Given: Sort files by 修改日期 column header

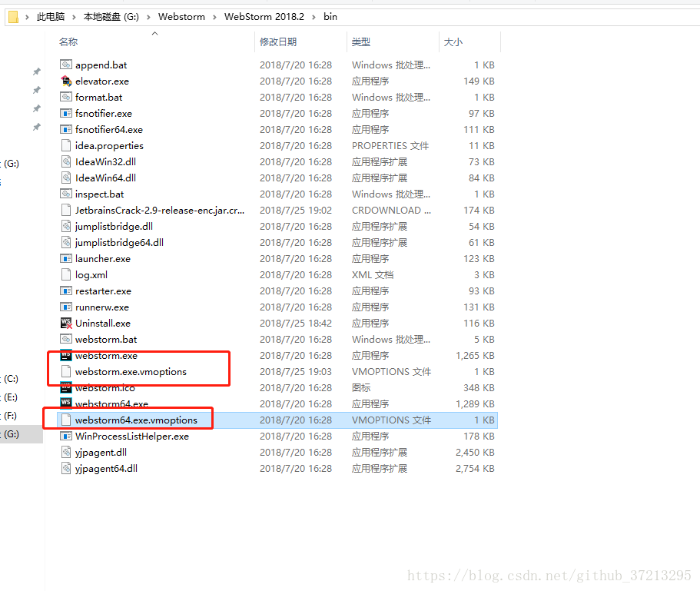Looking at the screenshot, I should click(278, 42).
